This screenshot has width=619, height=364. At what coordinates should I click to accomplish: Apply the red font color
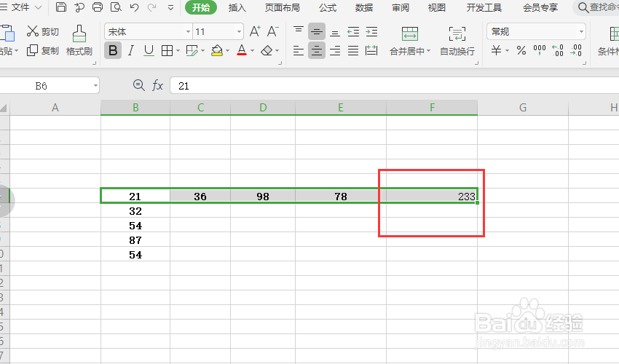242,50
